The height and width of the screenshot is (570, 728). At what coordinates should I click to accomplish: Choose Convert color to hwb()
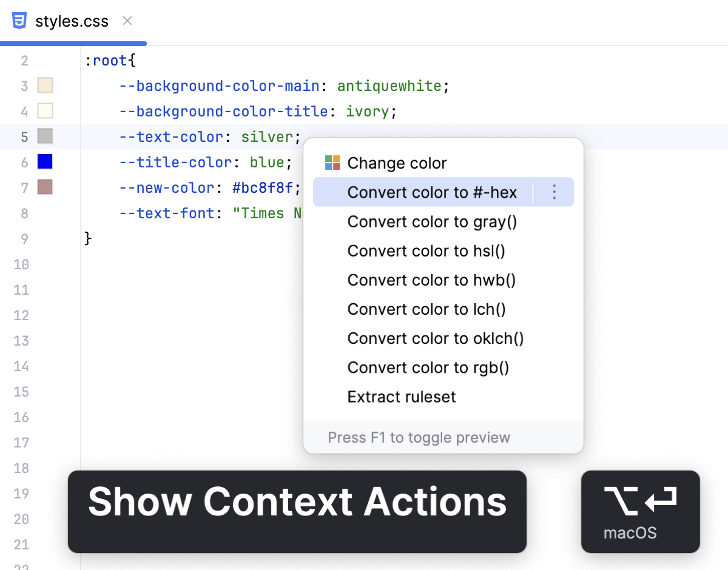[432, 280]
